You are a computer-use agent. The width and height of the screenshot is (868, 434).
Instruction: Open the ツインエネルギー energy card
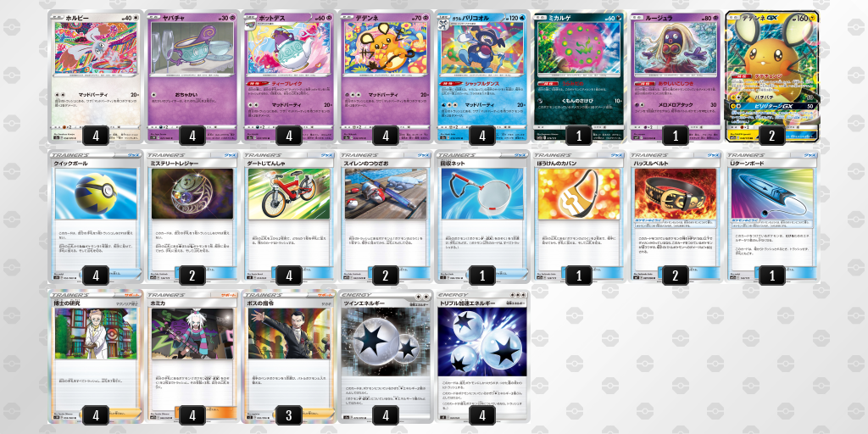pos(385,357)
